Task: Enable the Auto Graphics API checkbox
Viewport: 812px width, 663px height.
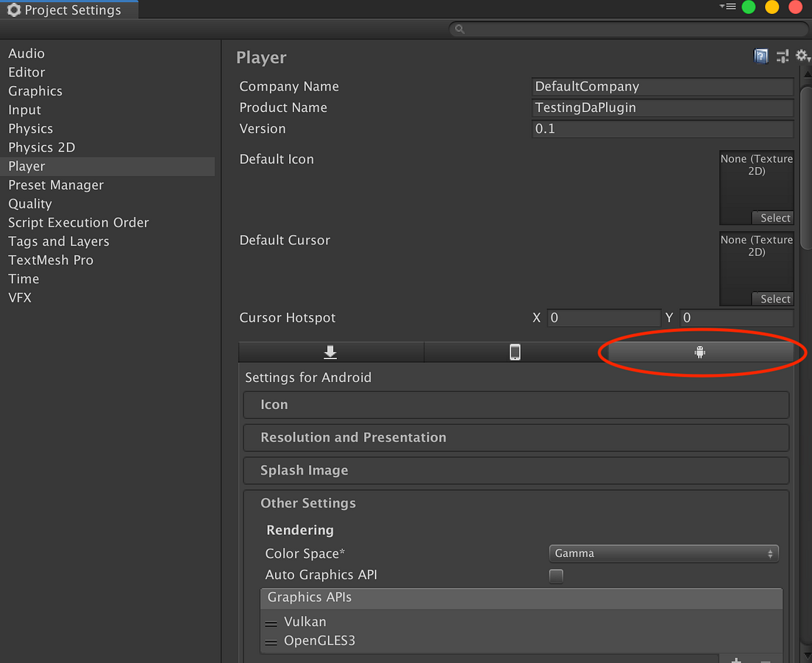Action: 556,576
